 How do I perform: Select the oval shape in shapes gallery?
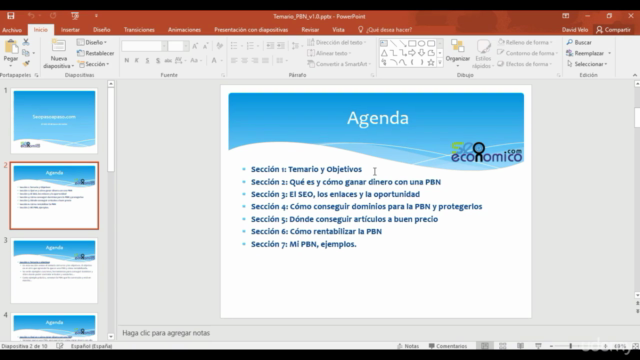point(421,43)
